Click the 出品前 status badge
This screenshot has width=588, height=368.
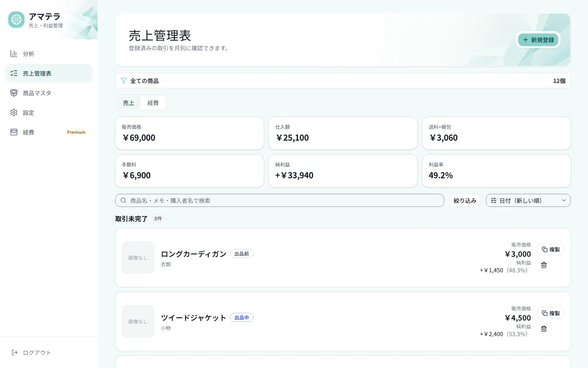pyautogui.click(x=242, y=254)
